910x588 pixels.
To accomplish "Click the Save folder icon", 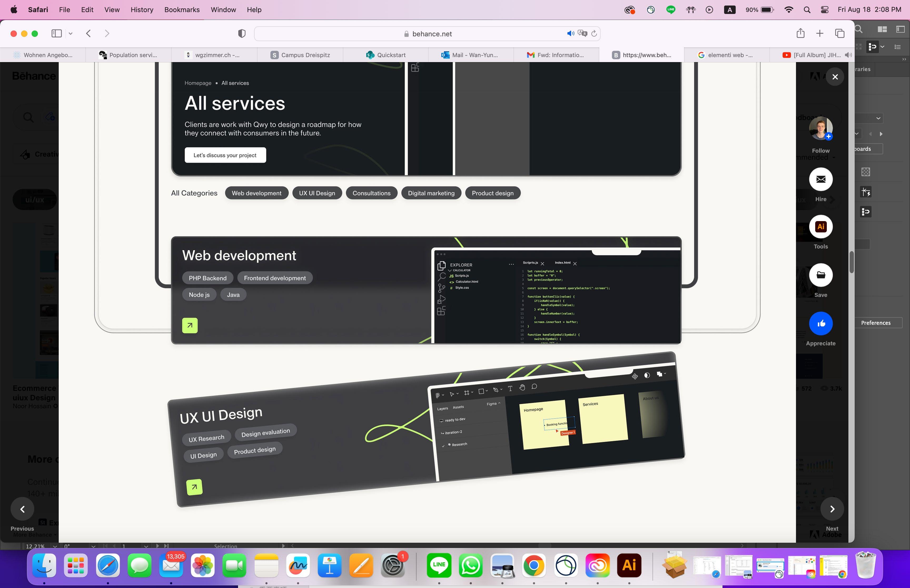I will click(x=821, y=275).
